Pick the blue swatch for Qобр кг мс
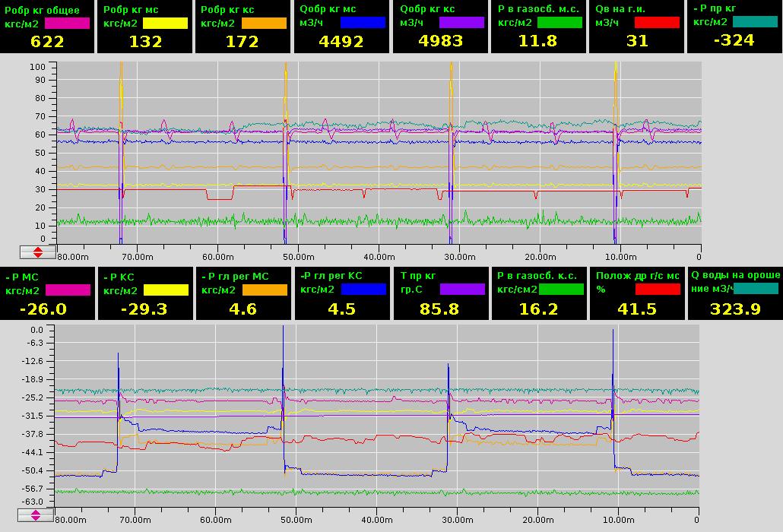Image resolution: width=783 pixels, height=532 pixels. click(x=363, y=23)
